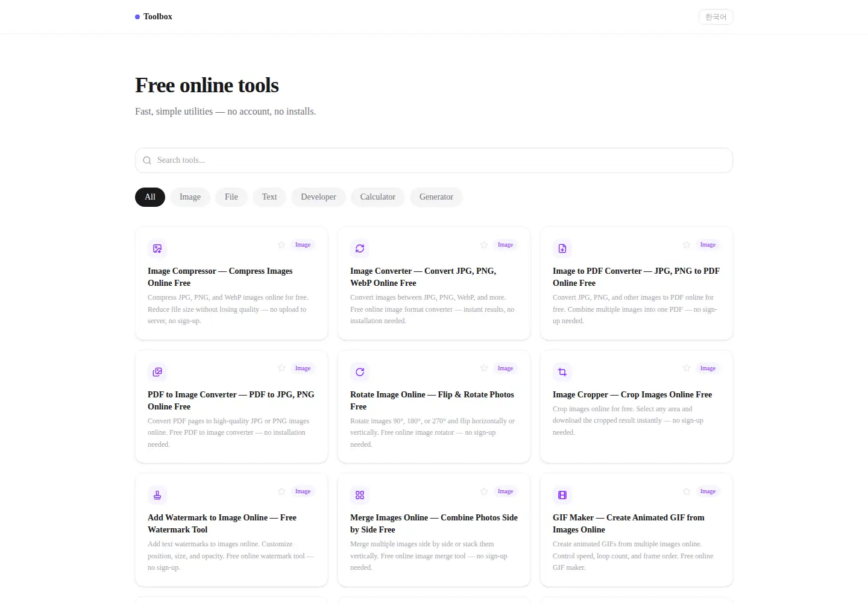Go to Toolbox home logo

pyautogui.click(x=154, y=17)
